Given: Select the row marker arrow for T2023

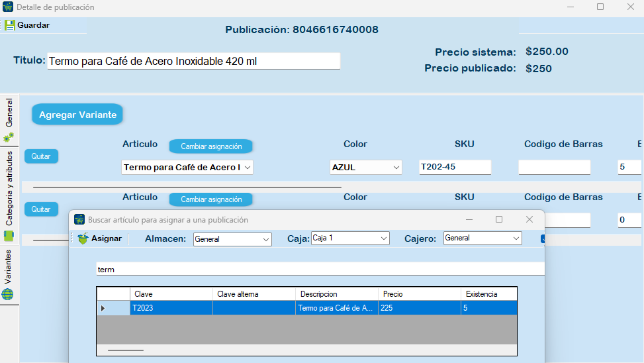Looking at the screenshot, I should click(103, 308).
